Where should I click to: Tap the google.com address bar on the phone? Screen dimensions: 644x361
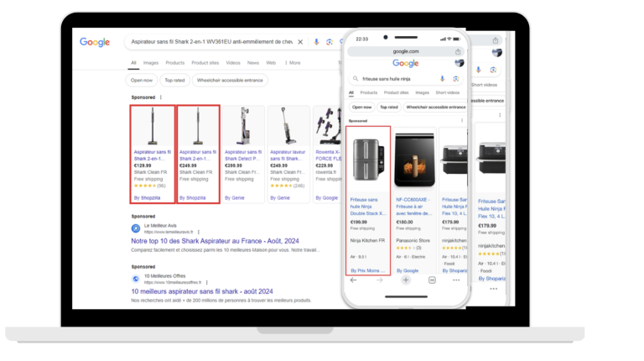[x=406, y=51]
